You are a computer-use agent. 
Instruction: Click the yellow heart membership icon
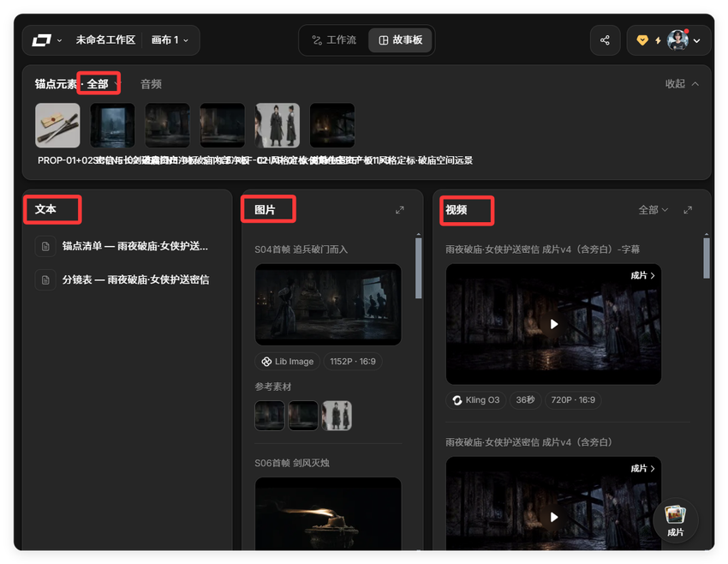pyautogui.click(x=642, y=40)
